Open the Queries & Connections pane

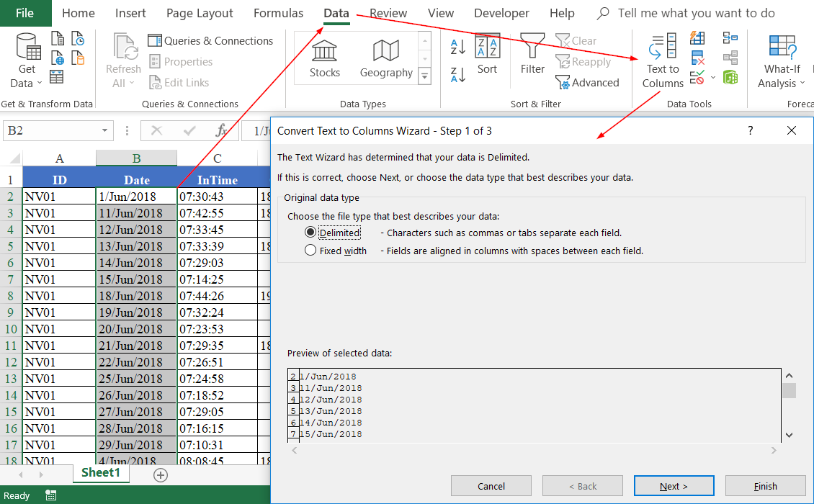[210, 40]
